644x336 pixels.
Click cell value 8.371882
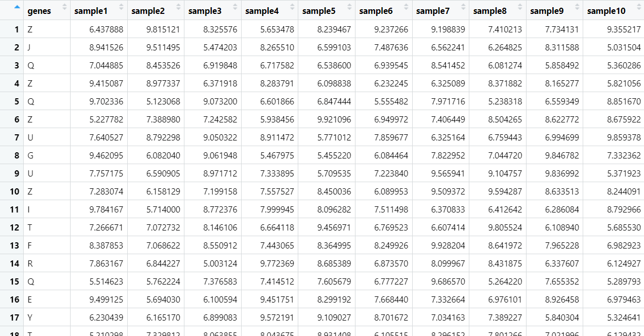click(505, 83)
